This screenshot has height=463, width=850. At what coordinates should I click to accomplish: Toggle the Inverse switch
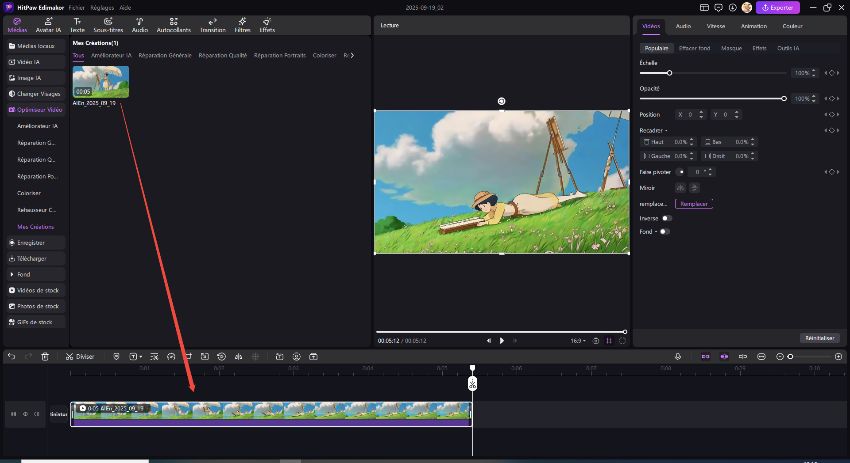click(666, 218)
